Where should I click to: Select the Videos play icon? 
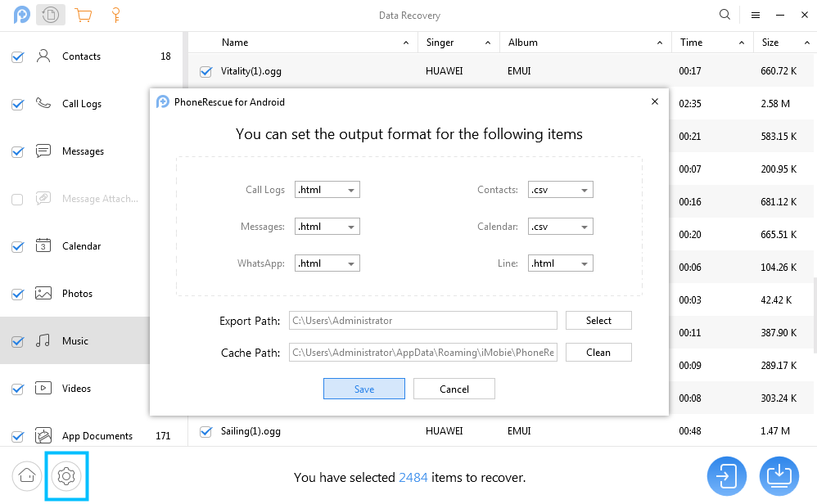[x=43, y=388]
